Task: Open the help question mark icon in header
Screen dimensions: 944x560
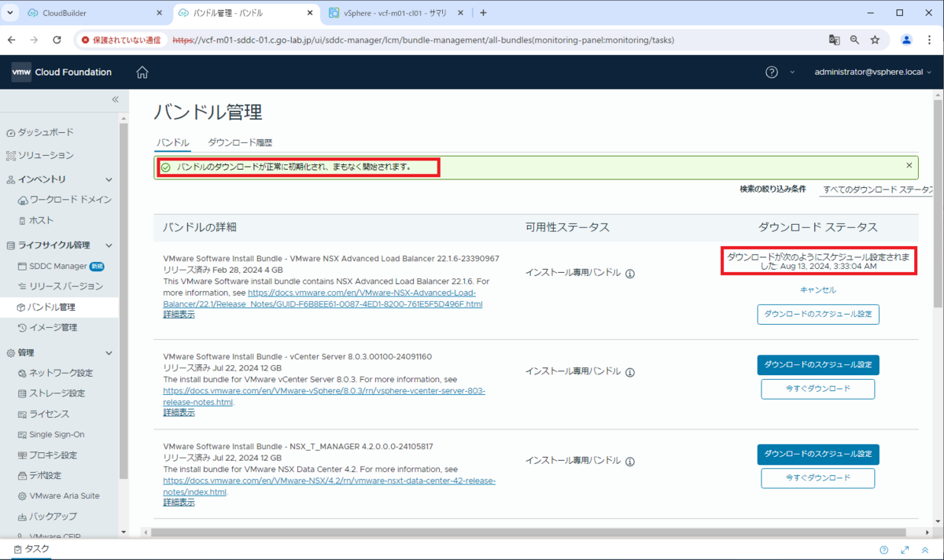Action: point(772,72)
